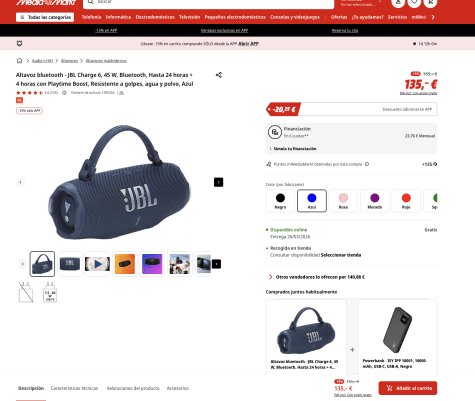Click the home icon in the breadcrumb

pos(19,61)
